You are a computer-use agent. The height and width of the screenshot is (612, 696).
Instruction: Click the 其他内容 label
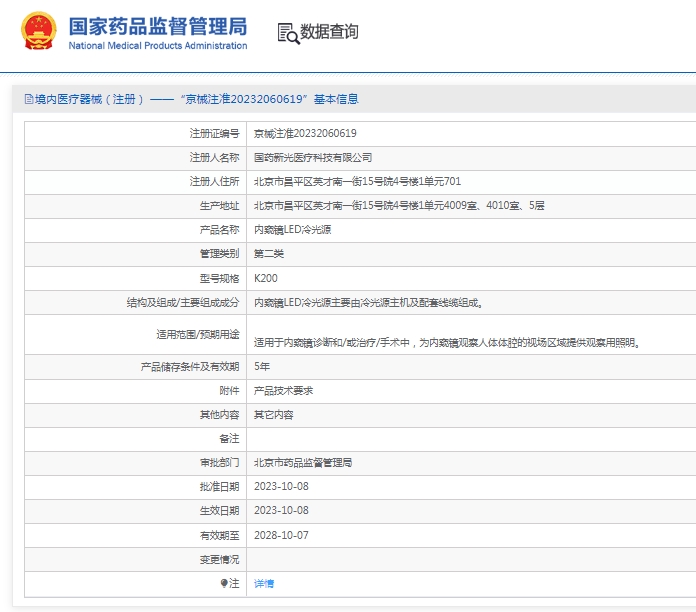tap(219, 415)
